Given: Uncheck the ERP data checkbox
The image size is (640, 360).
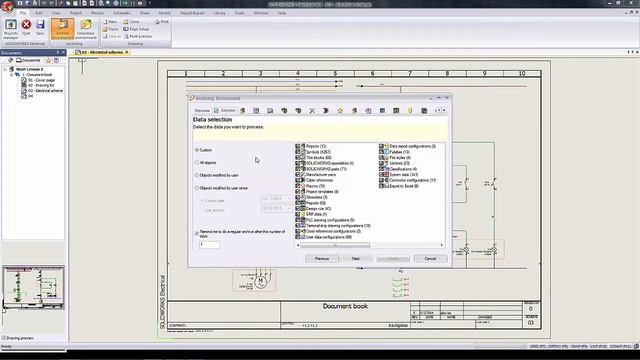Looking at the screenshot, I should coord(298,214).
